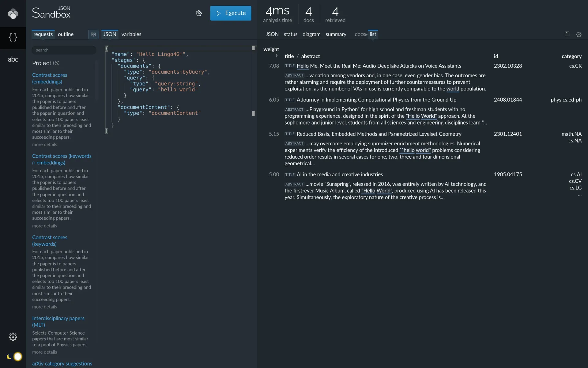Click weight value 7.08
Viewport: 588px width, 368px height.
pos(274,66)
